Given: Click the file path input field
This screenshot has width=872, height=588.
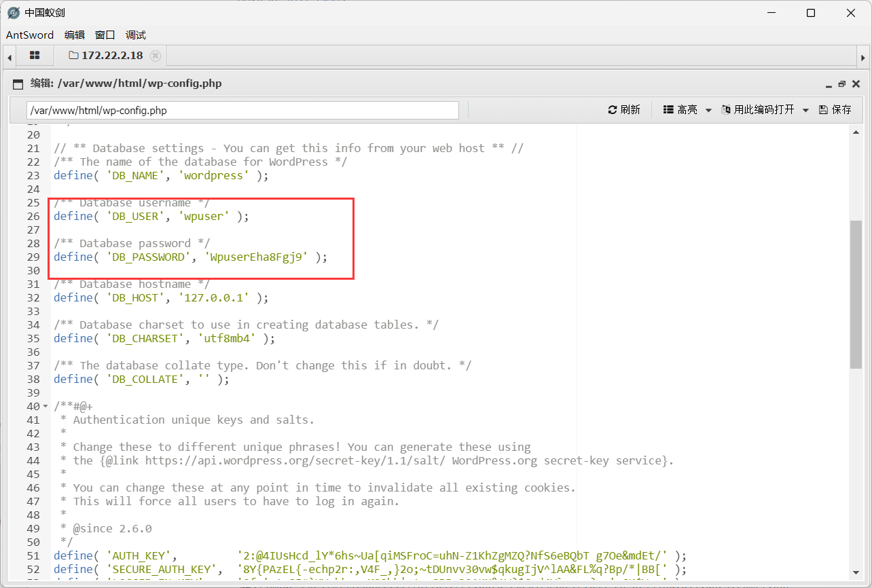Looking at the screenshot, I should (x=242, y=110).
